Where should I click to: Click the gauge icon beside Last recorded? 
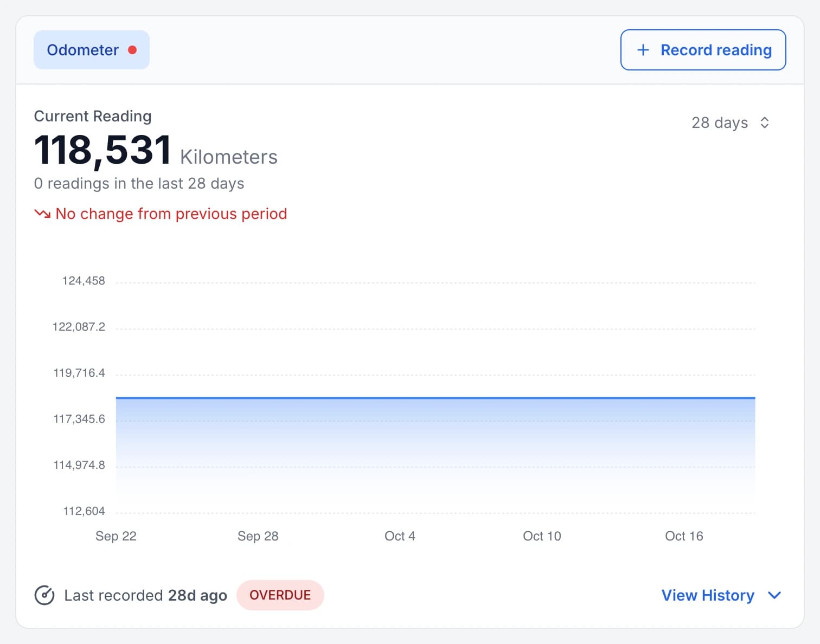(44, 595)
